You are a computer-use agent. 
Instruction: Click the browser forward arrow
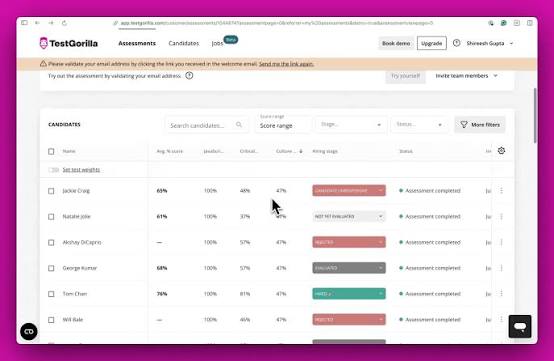[x=51, y=23]
